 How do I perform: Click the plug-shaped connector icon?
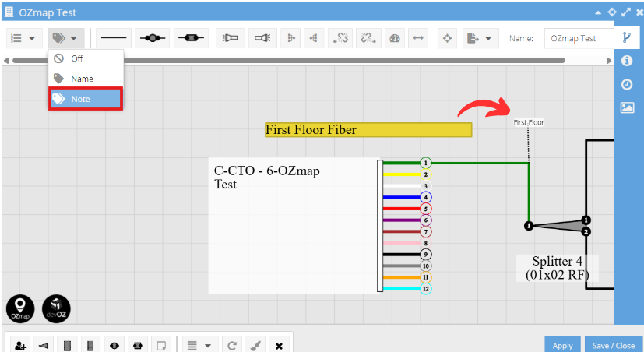[262, 38]
